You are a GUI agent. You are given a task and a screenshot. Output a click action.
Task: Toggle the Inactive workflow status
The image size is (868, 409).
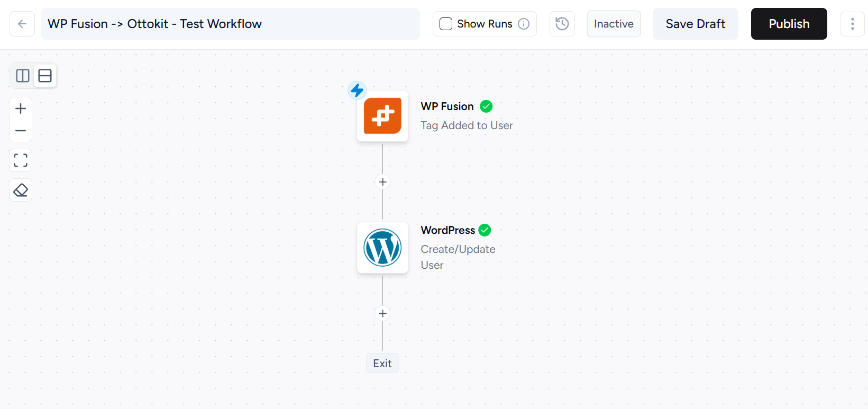coord(614,24)
